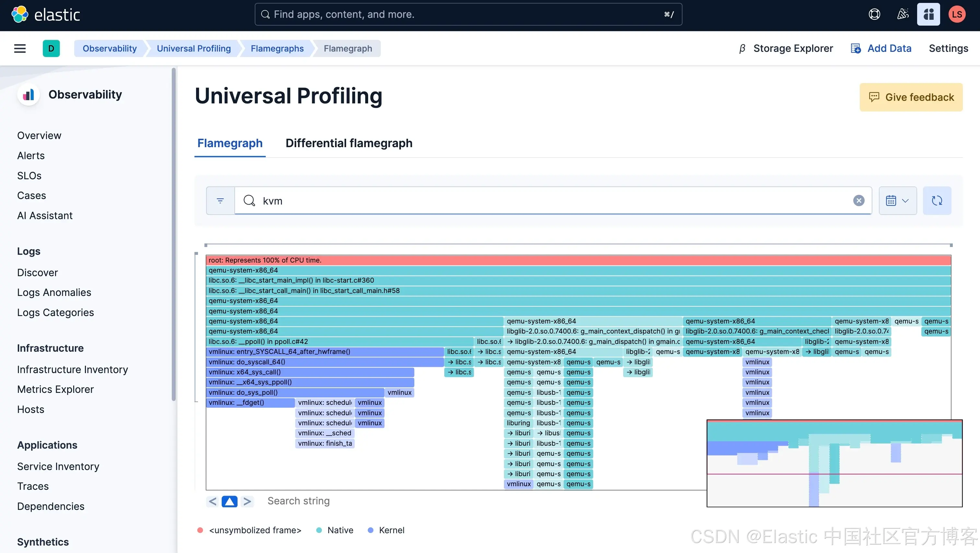The width and height of the screenshot is (980, 553).
Task: Click the Add Data icon
Action: [856, 48]
